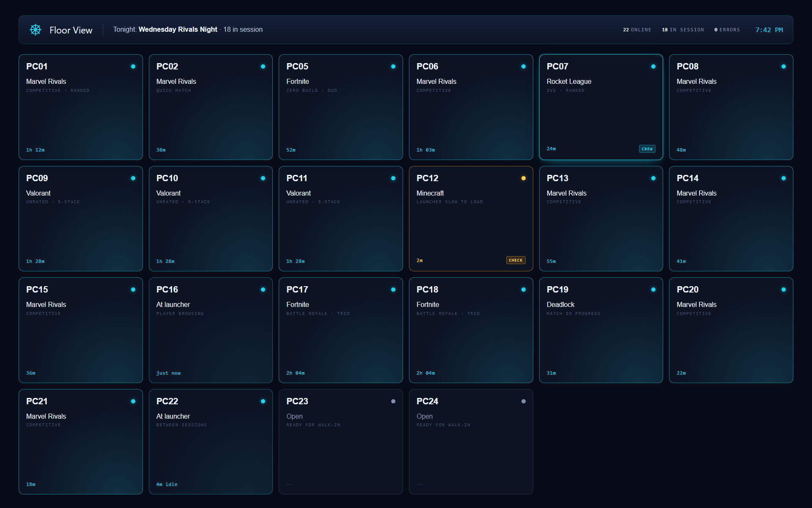Click the PC21 status dot
The width and height of the screenshot is (812, 508).
133,401
